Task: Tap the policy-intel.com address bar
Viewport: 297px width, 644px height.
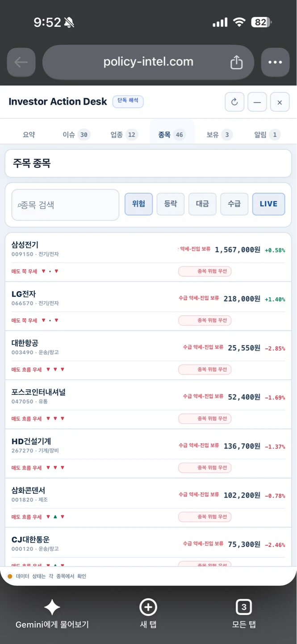Action: click(148, 62)
